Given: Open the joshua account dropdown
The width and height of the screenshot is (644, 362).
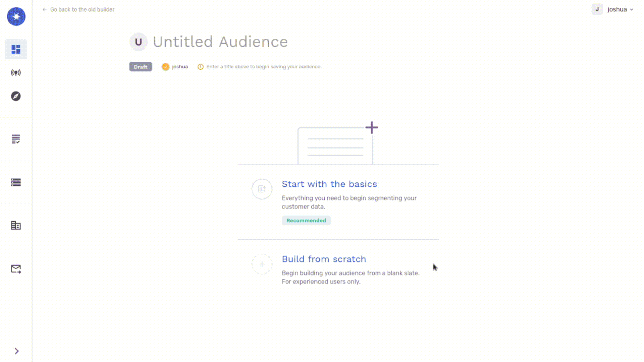Looking at the screenshot, I should (616, 9).
